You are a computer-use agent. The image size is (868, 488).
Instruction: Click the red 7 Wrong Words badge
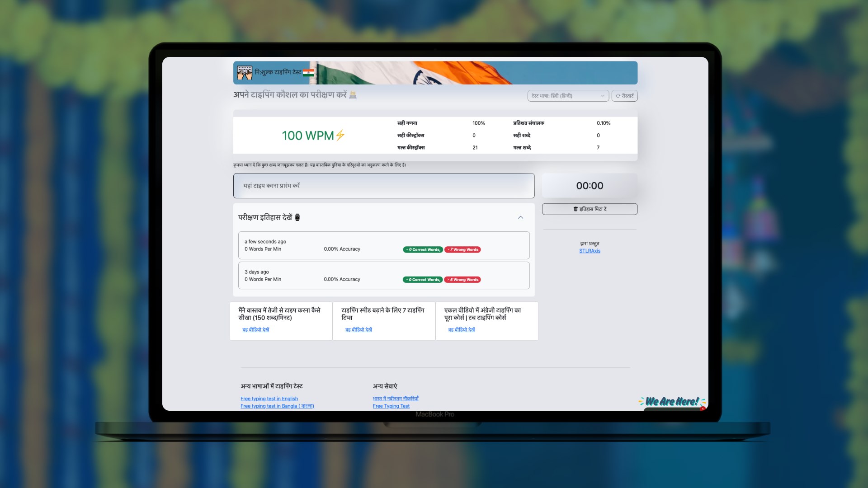point(462,249)
